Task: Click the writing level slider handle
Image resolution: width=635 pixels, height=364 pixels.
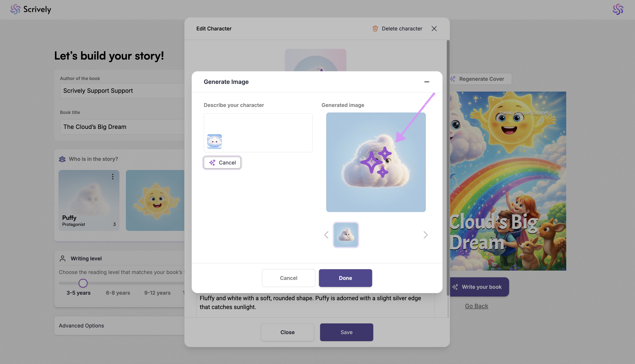Action: (83, 283)
